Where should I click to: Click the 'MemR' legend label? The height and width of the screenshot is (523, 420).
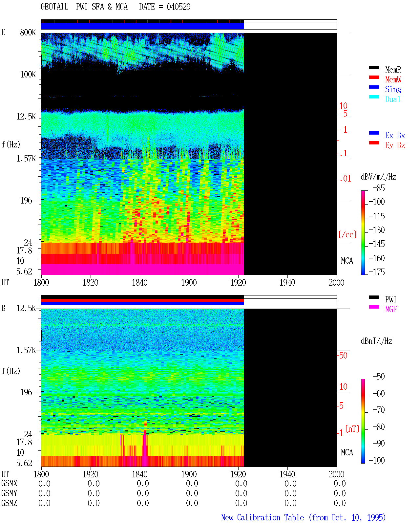pos(393,70)
